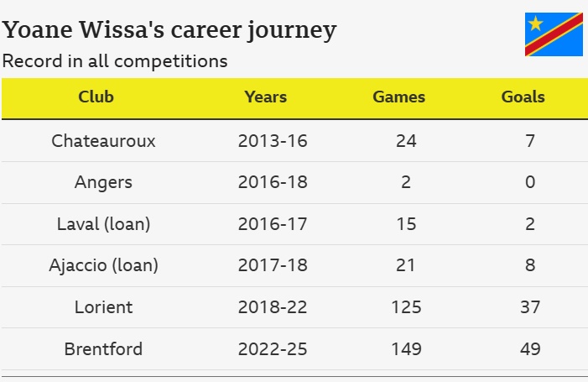The width and height of the screenshot is (588, 382).
Task: Click the 2013-16 years cell
Action: (x=273, y=141)
